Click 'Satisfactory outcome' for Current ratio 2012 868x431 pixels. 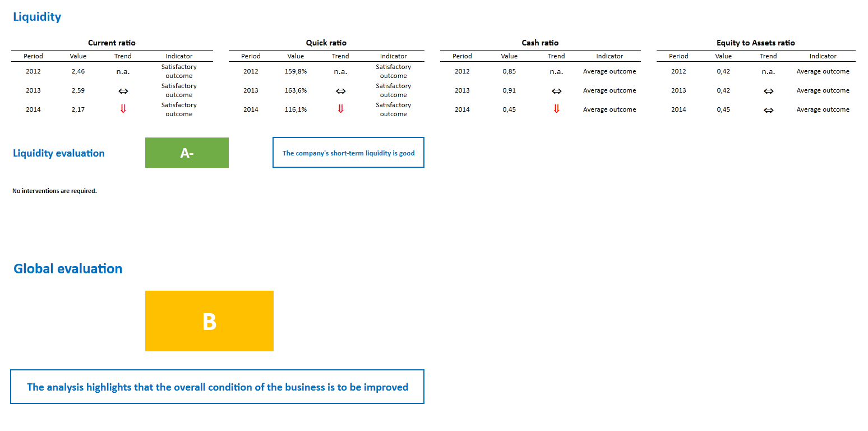pyautogui.click(x=179, y=71)
